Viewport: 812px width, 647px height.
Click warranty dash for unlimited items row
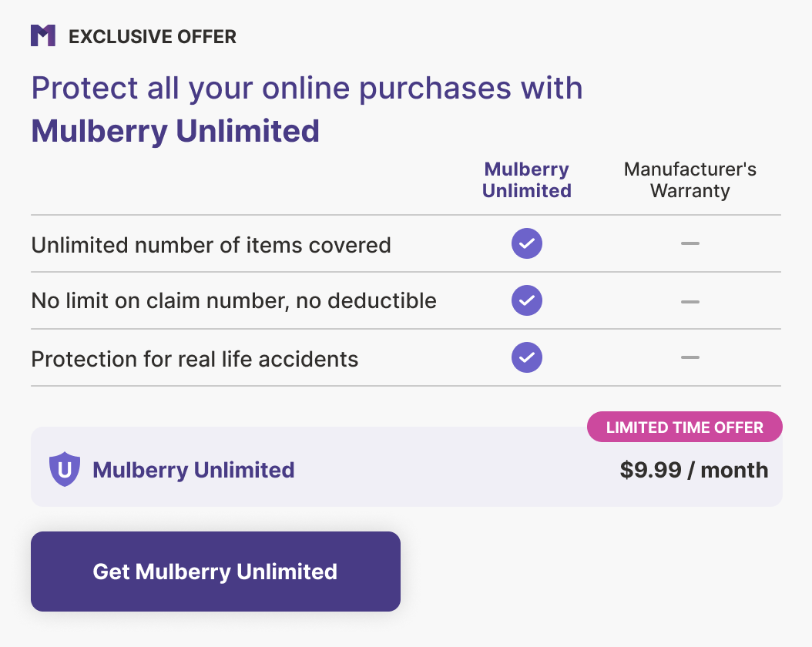click(x=690, y=244)
